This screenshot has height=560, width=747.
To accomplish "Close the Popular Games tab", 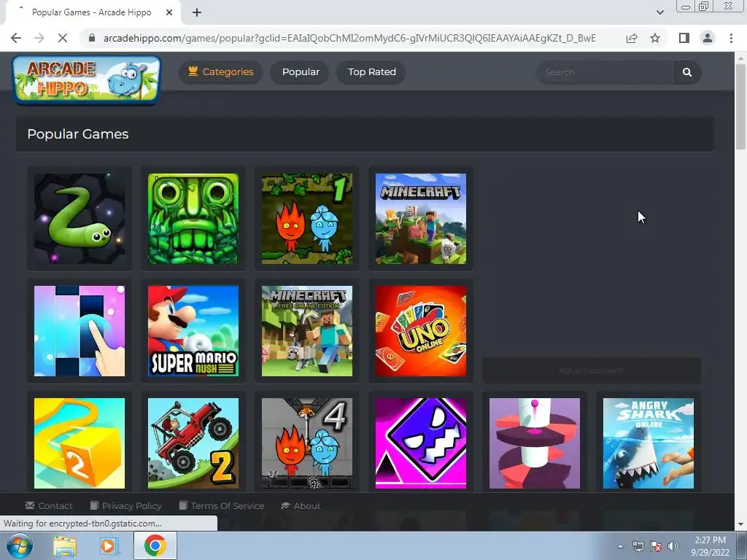I will pyautogui.click(x=169, y=12).
